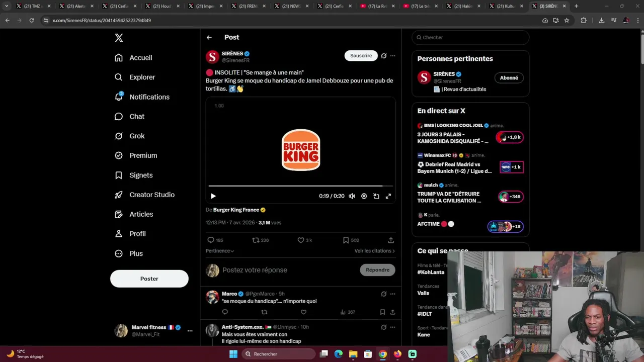The width and height of the screenshot is (644, 362).
Task: Open Signets in the sidebar
Action: tap(133, 175)
